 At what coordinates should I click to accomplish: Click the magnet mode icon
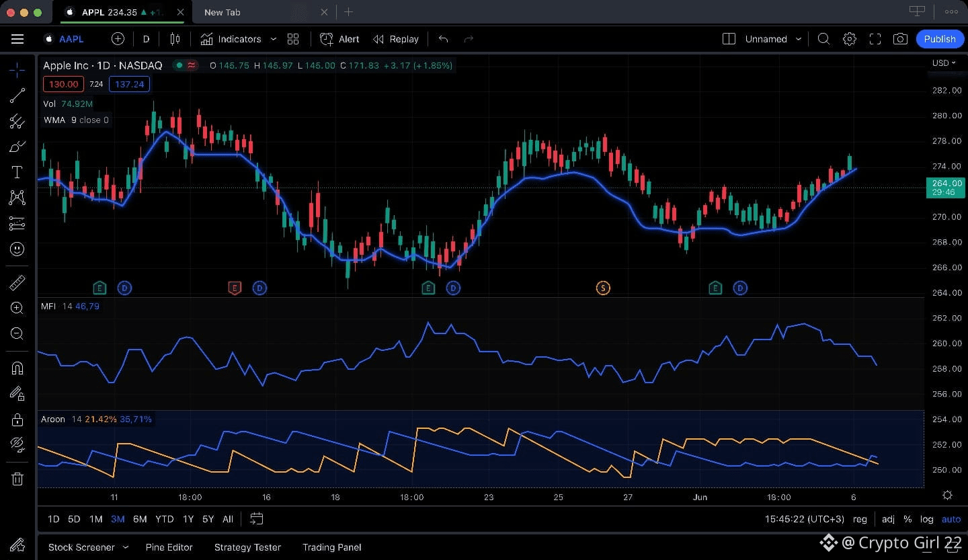click(x=17, y=368)
